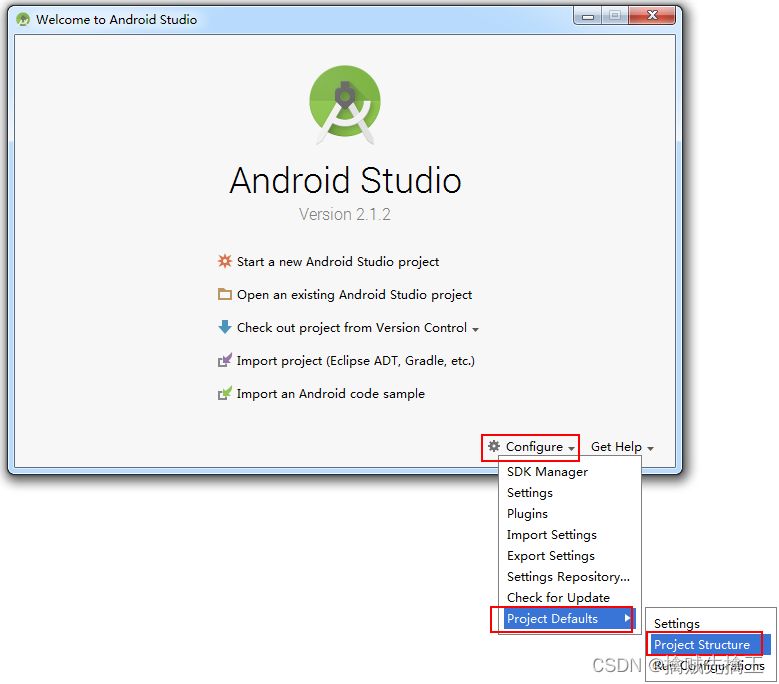
Task: Click the disabled maximize button in the title bar
Action: click(615, 16)
